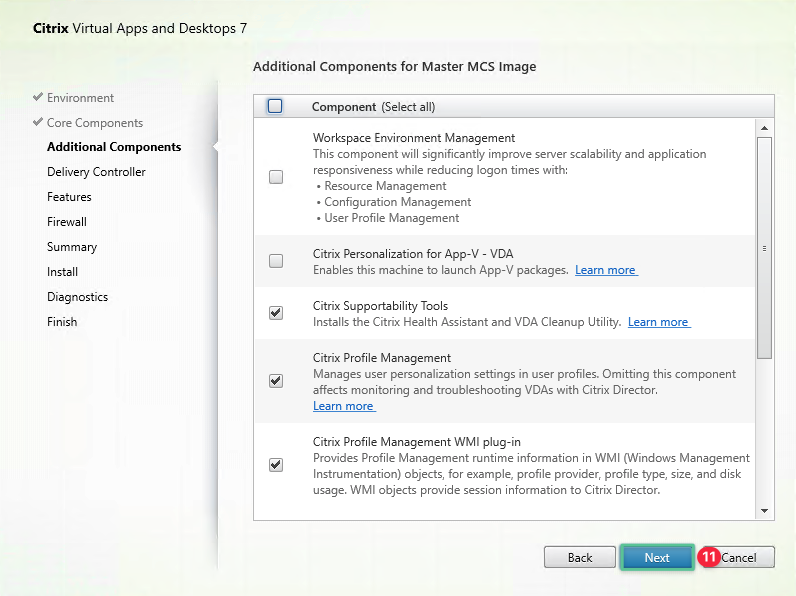The width and height of the screenshot is (796, 596).
Task: Enable Citrix Personalization for App-V checkbox
Action: 276,261
